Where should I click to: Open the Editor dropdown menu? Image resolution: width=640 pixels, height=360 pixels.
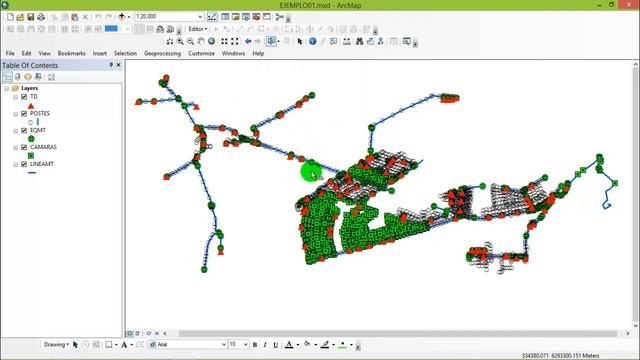(x=198, y=29)
